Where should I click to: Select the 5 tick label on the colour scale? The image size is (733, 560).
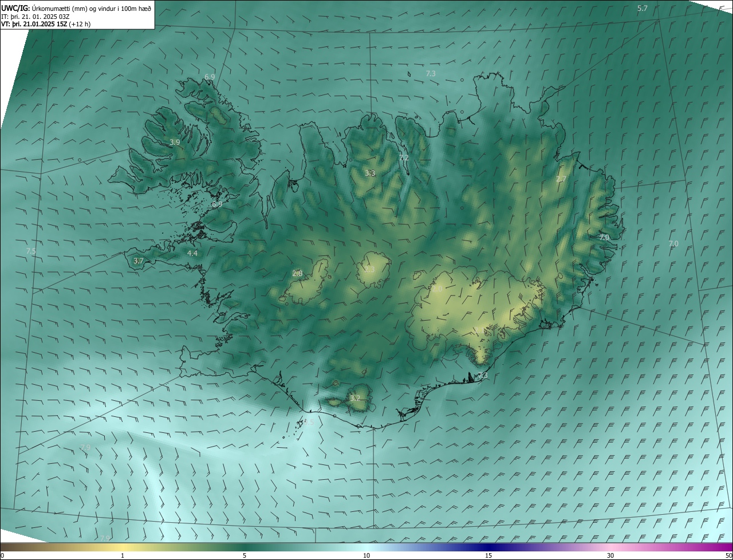pos(245,555)
